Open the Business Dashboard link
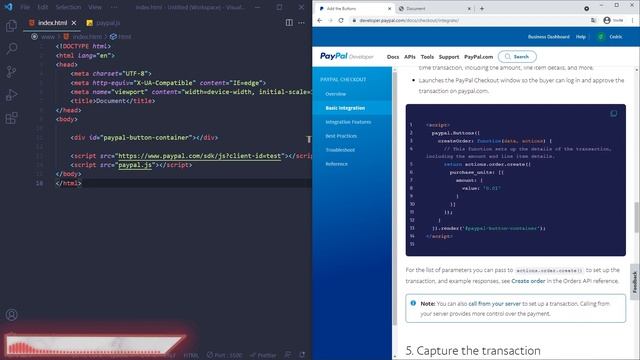The height and width of the screenshot is (360, 640). click(x=549, y=37)
